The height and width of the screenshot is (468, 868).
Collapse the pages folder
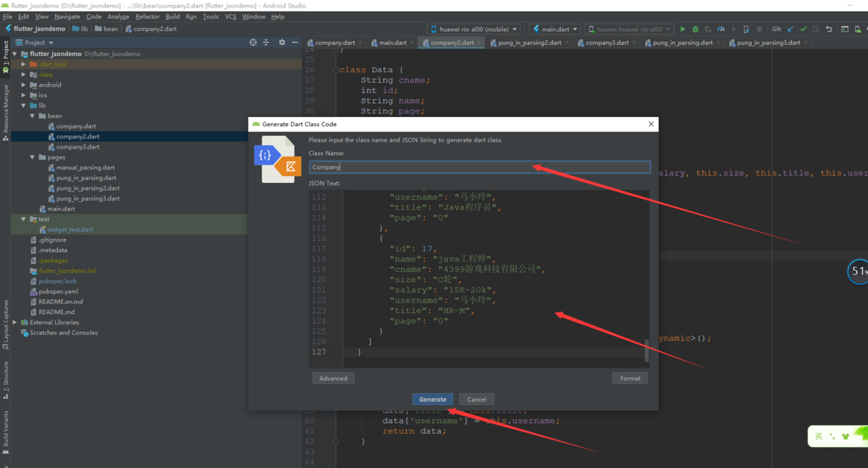(x=32, y=158)
